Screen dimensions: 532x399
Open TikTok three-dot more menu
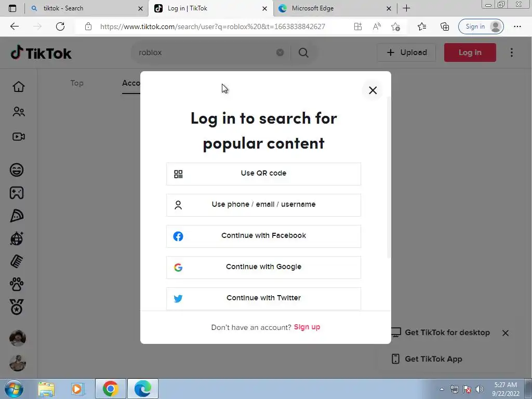(x=512, y=52)
